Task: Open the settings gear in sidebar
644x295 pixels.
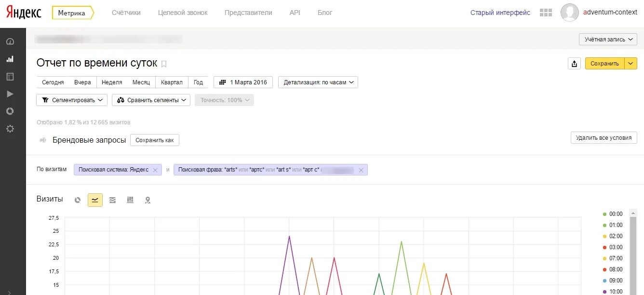Action: [x=10, y=129]
